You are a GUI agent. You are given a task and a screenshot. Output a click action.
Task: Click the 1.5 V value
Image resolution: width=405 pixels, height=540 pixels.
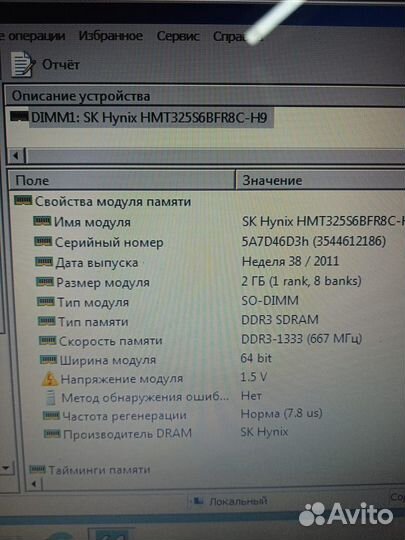coord(253,377)
